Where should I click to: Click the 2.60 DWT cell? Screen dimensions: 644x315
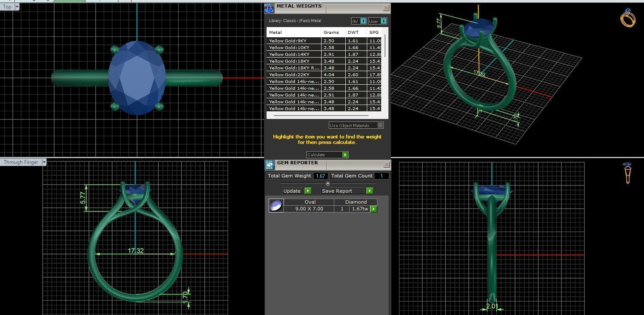(356, 75)
